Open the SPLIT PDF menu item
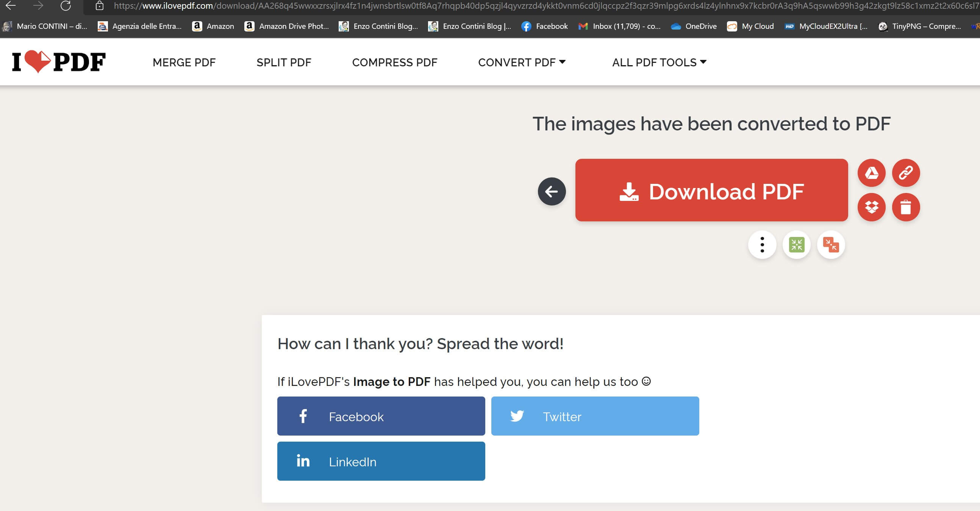The width and height of the screenshot is (980, 511). 284,62
